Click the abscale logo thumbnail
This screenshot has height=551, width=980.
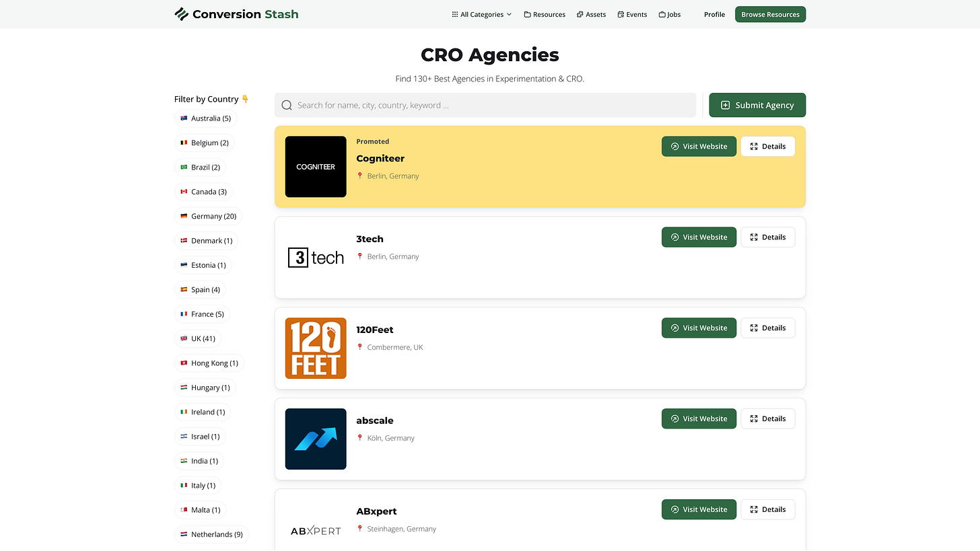pyautogui.click(x=316, y=439)
